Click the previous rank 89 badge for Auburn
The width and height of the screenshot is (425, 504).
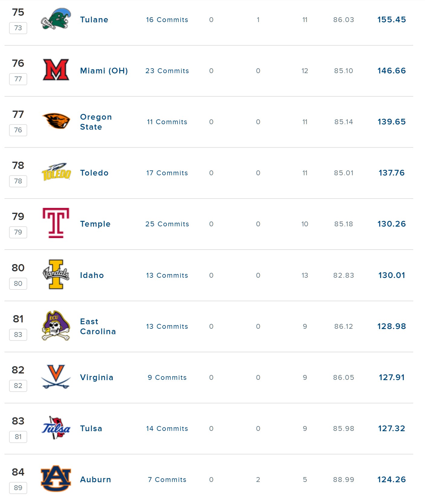point(18,488)
